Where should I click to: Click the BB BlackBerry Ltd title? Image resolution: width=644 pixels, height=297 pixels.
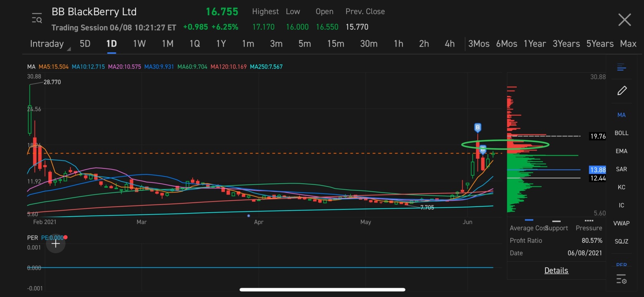pyautogui.click(x=94, y=12)
